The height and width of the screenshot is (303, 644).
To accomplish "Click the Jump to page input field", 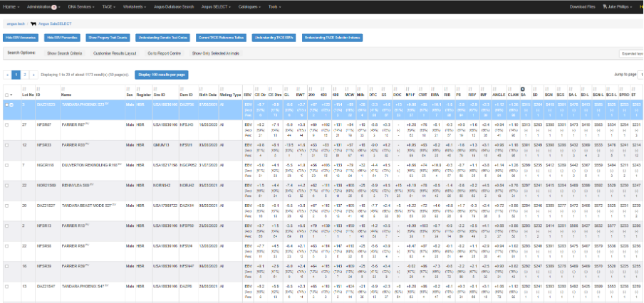I will (x=640, y=74).
